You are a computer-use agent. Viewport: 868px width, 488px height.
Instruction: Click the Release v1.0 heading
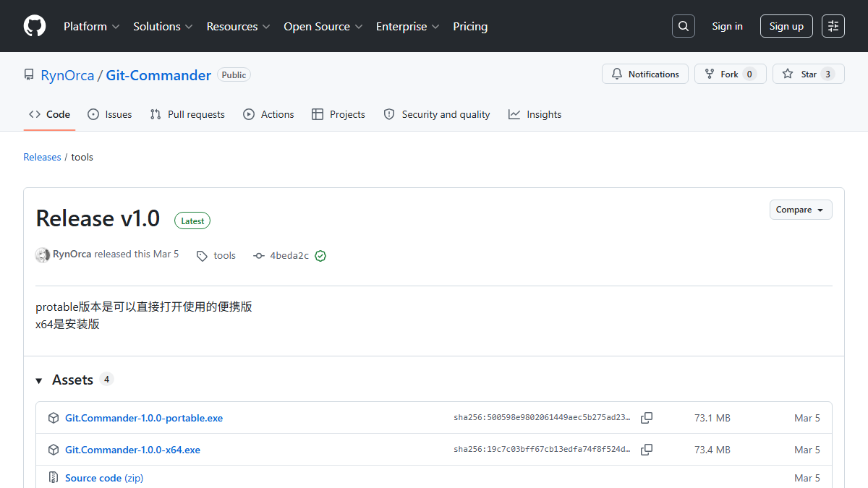click(x=98, y=218)
